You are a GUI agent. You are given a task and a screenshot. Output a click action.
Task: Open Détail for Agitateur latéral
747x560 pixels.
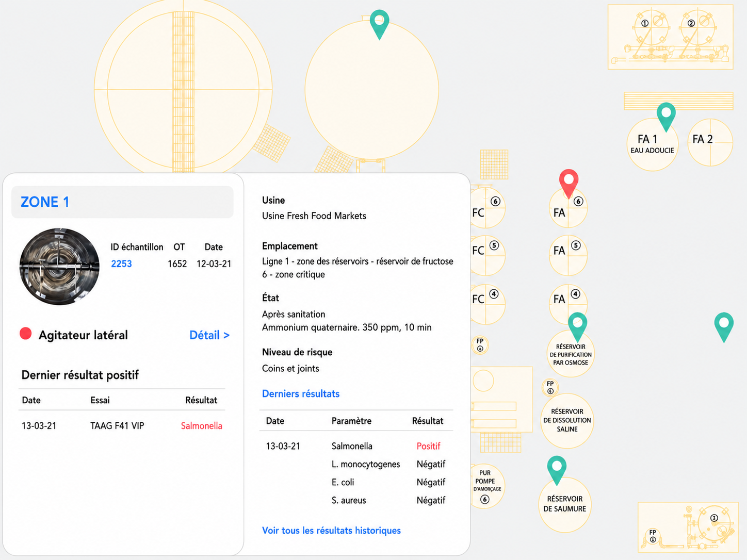(209, 335)
